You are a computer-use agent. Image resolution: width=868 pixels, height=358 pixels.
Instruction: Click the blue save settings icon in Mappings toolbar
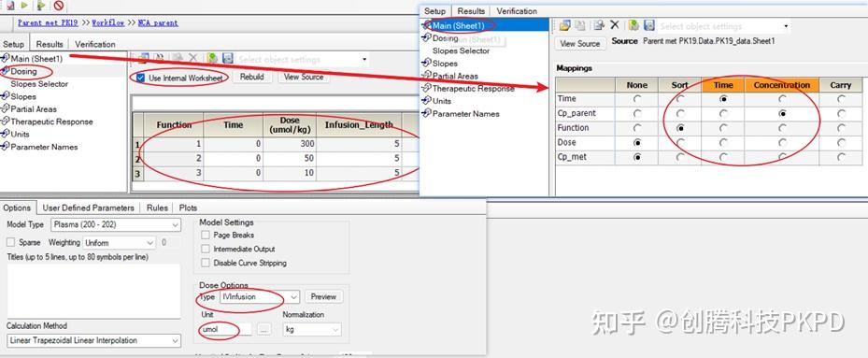click(648, 25)
